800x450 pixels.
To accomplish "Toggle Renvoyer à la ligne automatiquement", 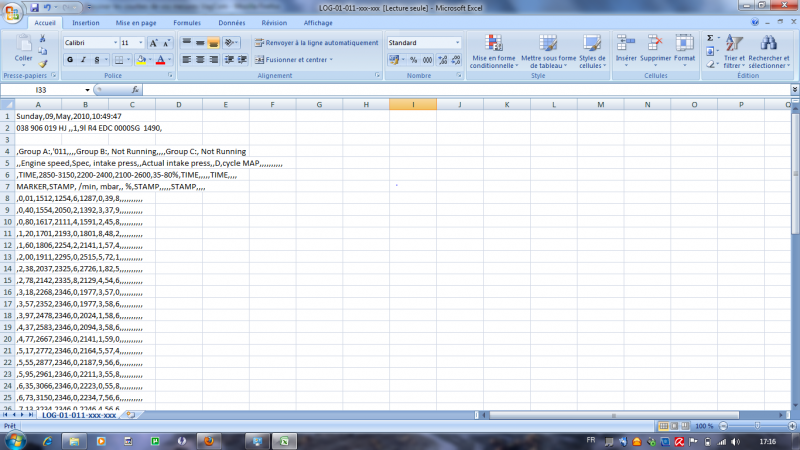I will point(316,43).
